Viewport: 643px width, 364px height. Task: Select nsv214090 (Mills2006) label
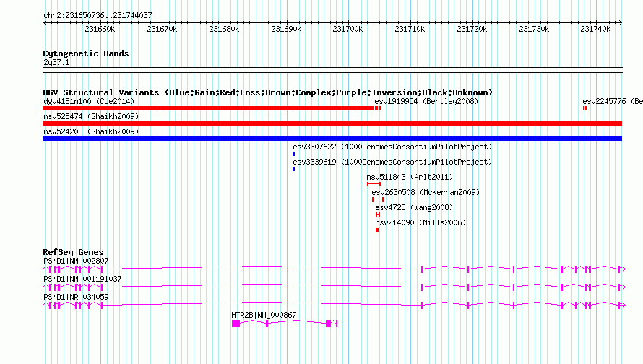(x=420, y=222)
